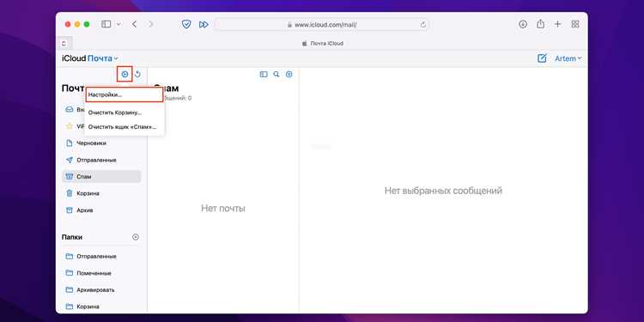Screen dimensions: 644x322
Task: Choose Очистить Корзину… from the menu
Action: pos(125,112)
